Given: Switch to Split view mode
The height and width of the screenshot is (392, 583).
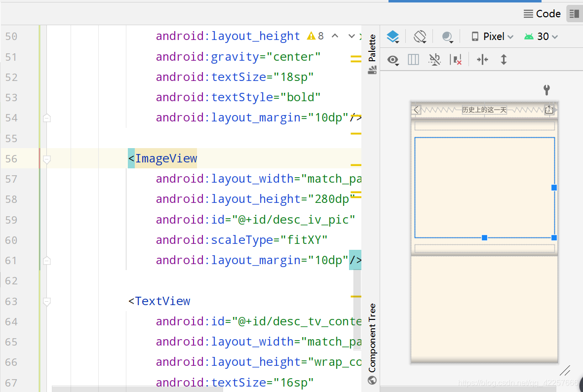Looking at the screenshot, I should pyautogui.click(x=574, y=14).
